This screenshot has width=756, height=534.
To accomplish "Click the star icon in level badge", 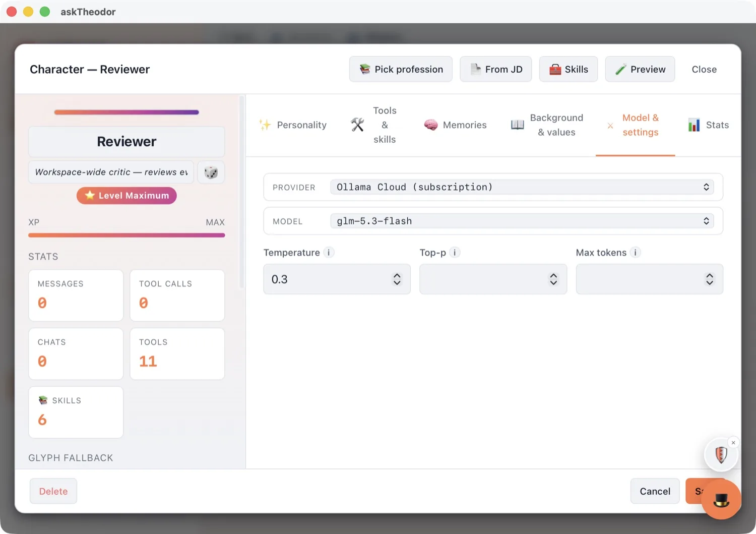I will pyautogui.click(x=90, y=195).
